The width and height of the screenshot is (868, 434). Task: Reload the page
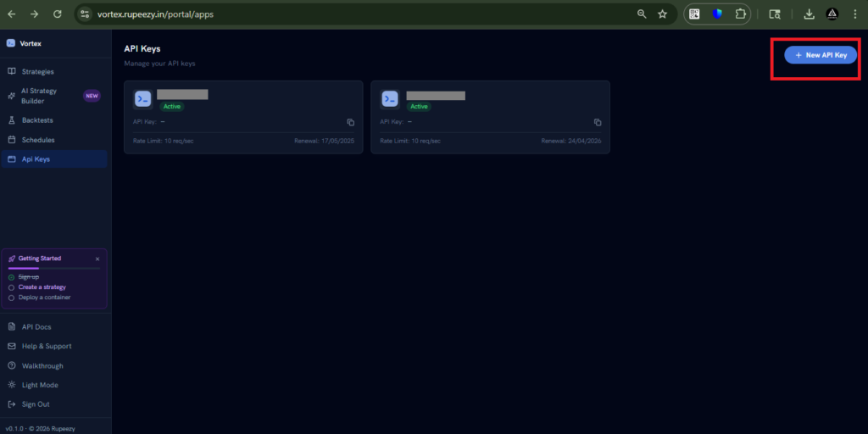click(x=57, y=14)
